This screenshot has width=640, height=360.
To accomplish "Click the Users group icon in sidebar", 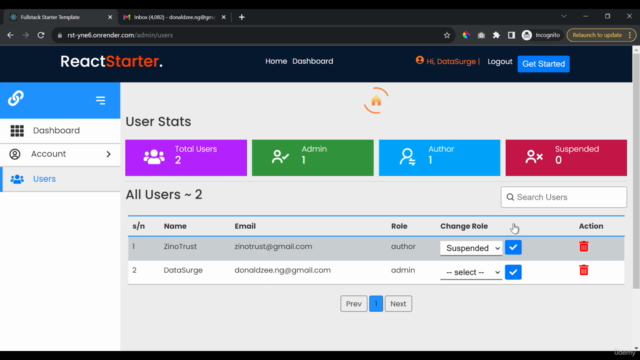I will point(17,179).
